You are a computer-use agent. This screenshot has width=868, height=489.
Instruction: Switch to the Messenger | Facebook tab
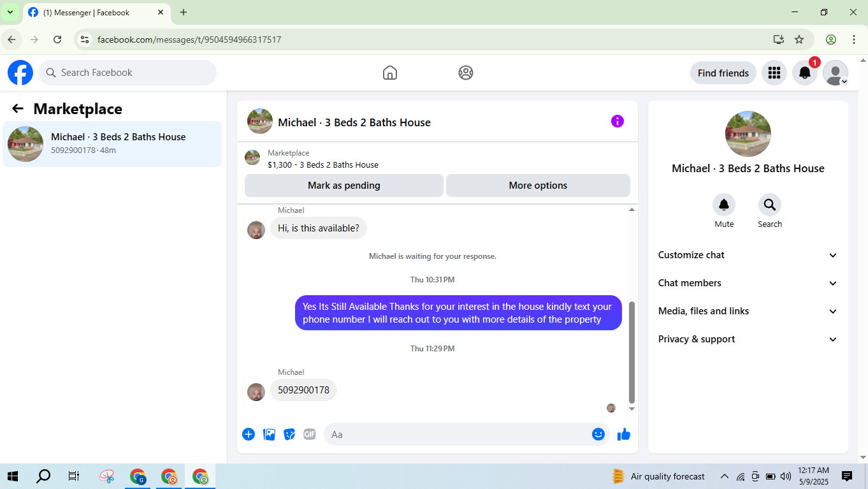coord(96,13)
